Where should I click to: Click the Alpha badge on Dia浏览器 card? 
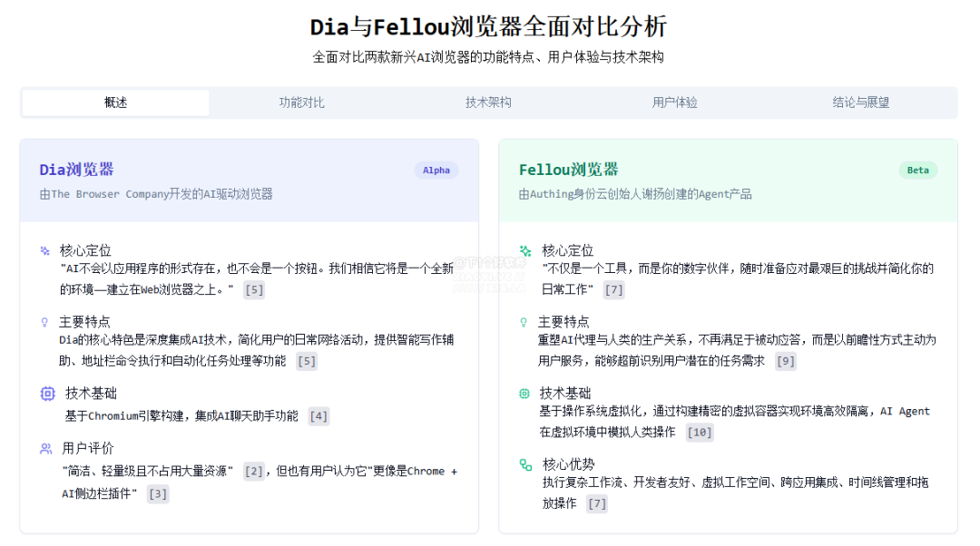(x=436, y=171)
